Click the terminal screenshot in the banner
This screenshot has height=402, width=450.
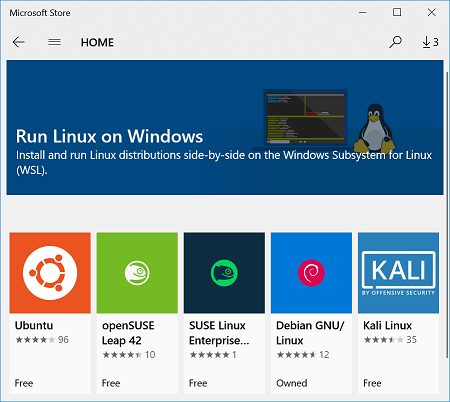305,117
